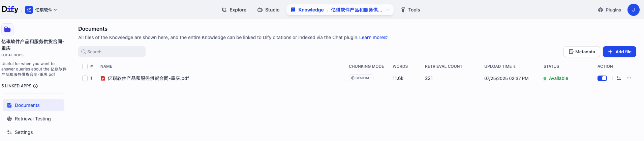Click the Add file button
Viewport: 644px width, 141px height.
[619, 52]
